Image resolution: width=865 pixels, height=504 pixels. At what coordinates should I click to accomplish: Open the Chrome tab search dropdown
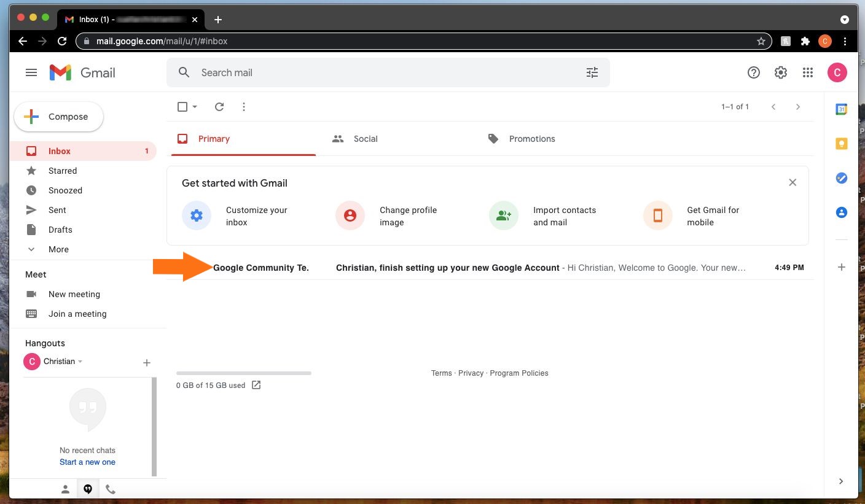point(845,20)
